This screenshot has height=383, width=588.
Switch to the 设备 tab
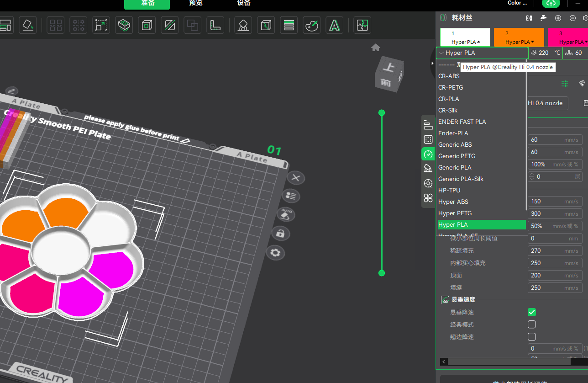(244, 3)
